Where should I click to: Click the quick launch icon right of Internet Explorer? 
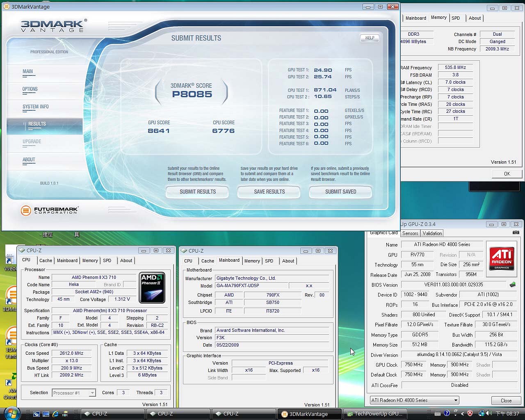(x=65, y=414)
